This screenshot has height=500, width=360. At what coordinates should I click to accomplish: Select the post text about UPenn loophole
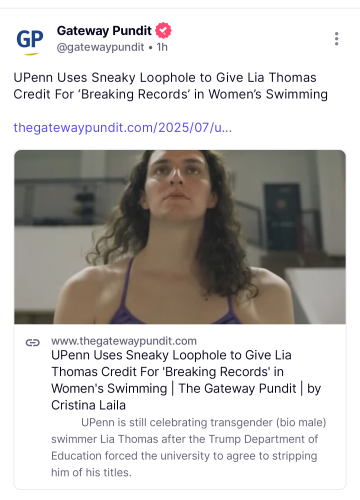click(x=171, y=86)
